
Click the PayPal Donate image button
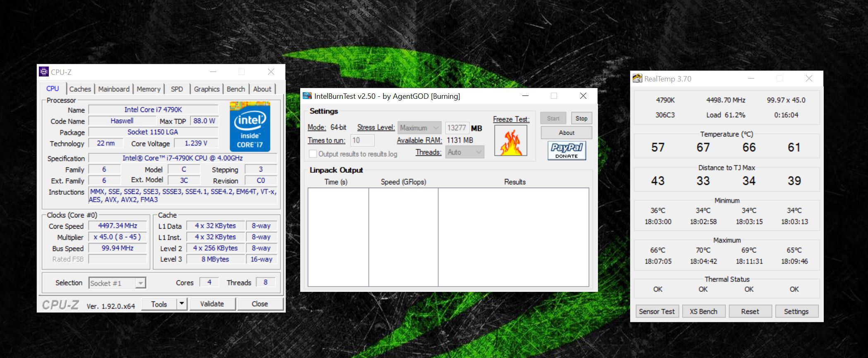567,150
